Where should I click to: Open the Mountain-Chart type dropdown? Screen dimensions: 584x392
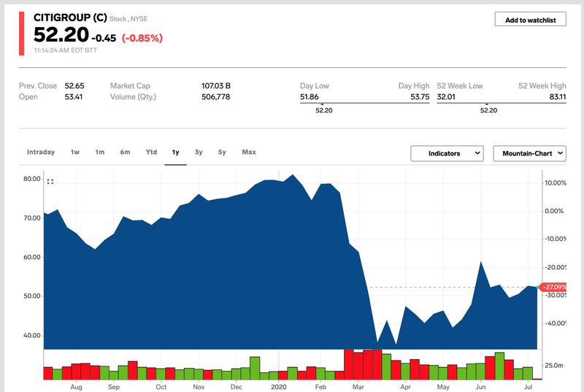(x=530, y=153)
